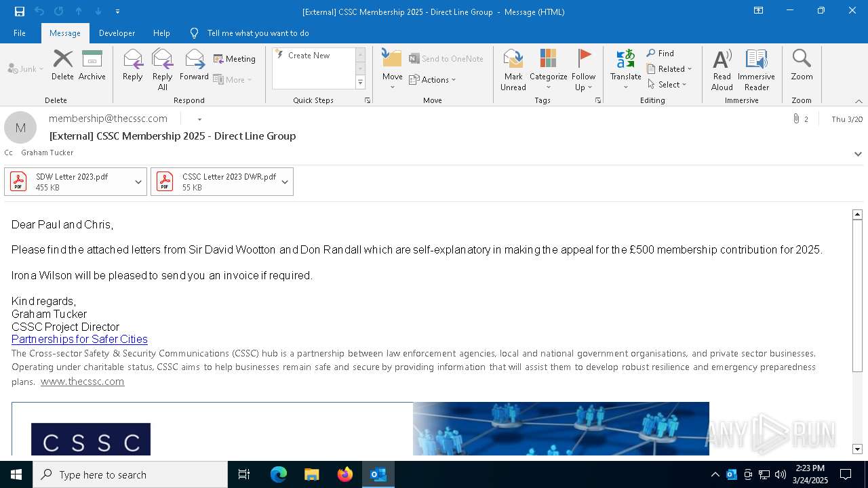Show hidden system tray icons
Screen dimensions: 868x488
click(715, 474)
